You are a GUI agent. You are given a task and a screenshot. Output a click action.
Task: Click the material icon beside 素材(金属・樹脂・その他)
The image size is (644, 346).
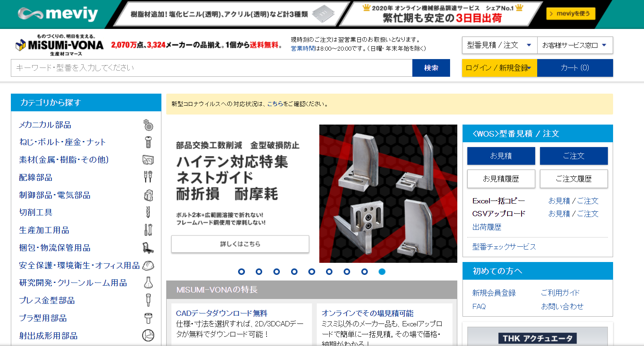coord(148,160)
